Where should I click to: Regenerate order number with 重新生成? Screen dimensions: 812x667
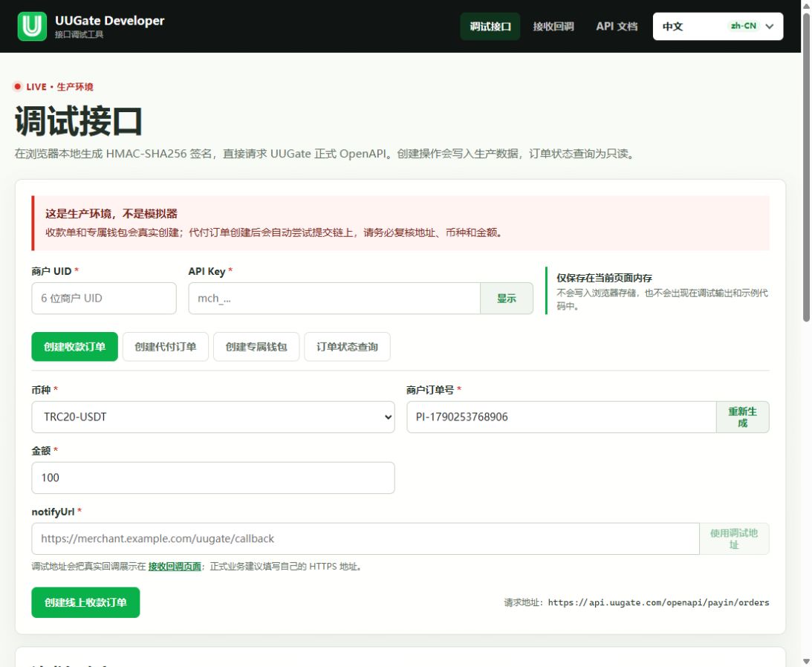[743, 417]
